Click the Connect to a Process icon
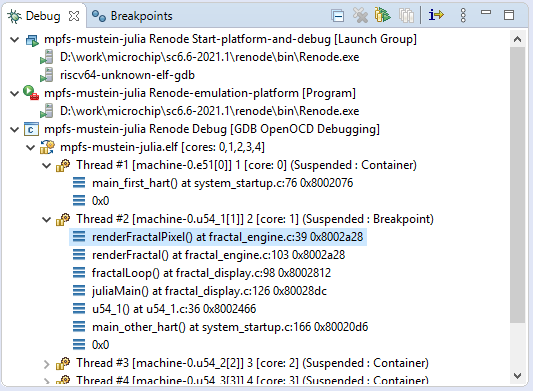 (383, 15)
